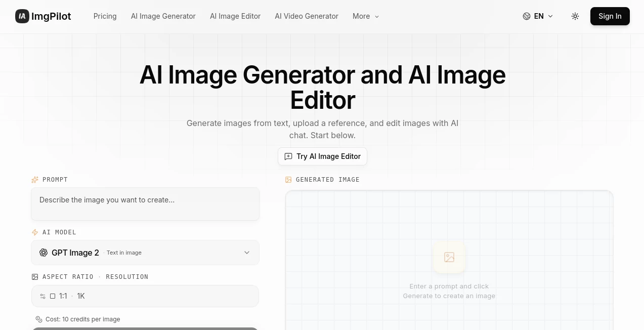
Task: Open the EN language dropdown
Action: (x=538, y=16)
